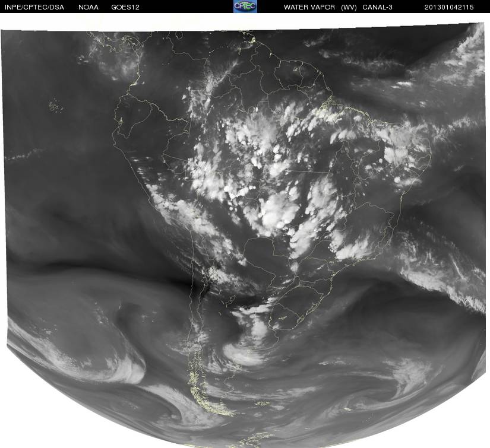The width and height of the screenshot is (490, 448).
Task: Click the GOES12 satellite label
Action: tap(125, 7)
